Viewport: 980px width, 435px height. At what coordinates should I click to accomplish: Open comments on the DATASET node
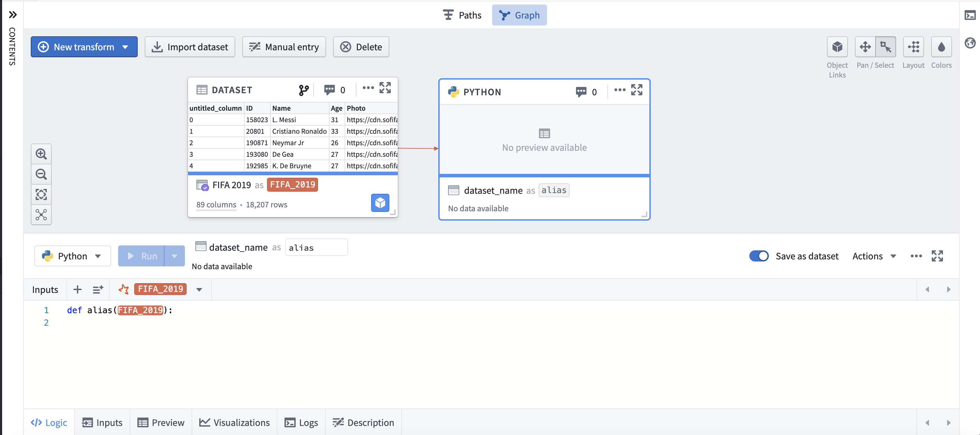pyautogui.click(x=334, y=90)
